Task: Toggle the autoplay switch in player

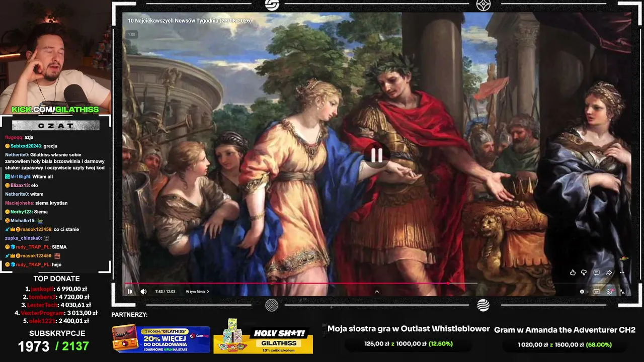Action: (582, 292)
